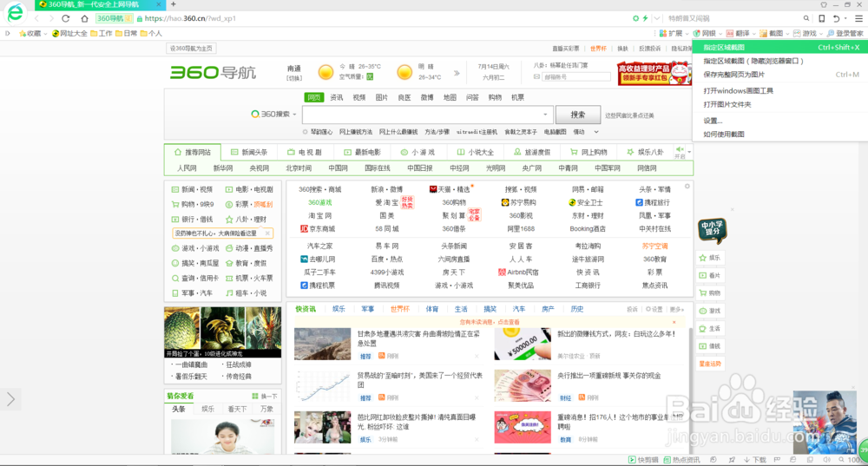868x466 pixels.
Task: Click 快剪辑 in the status bar
Action: click(643, 460)
